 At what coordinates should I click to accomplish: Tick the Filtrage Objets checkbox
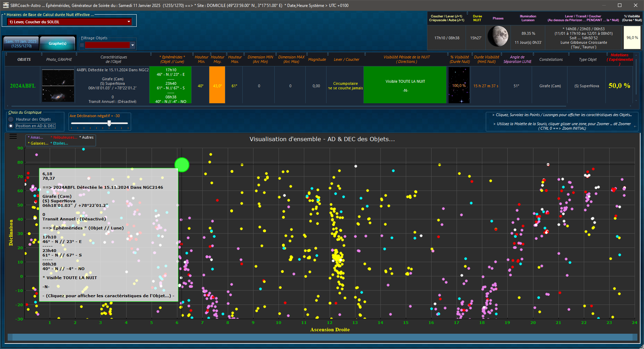[x=82, y=45]
